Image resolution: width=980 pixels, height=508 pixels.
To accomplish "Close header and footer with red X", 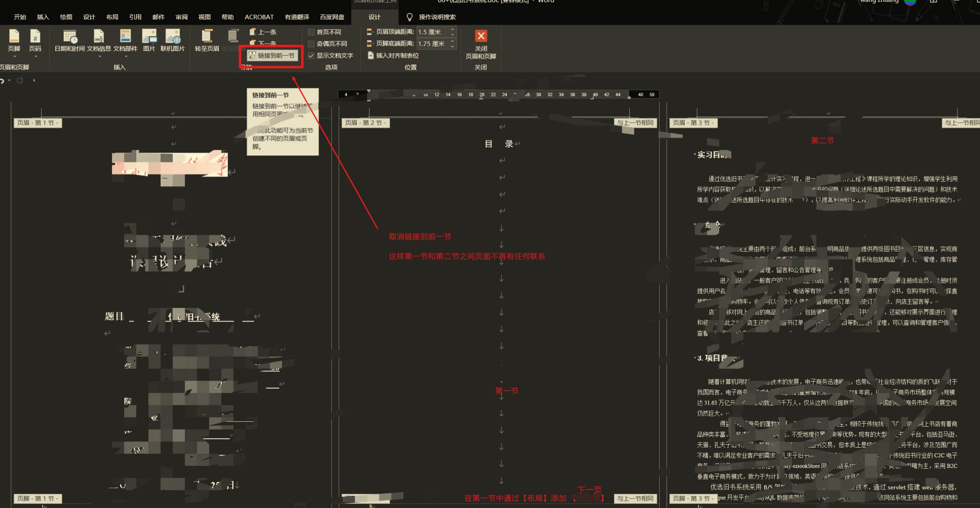I will click(481, 36).
